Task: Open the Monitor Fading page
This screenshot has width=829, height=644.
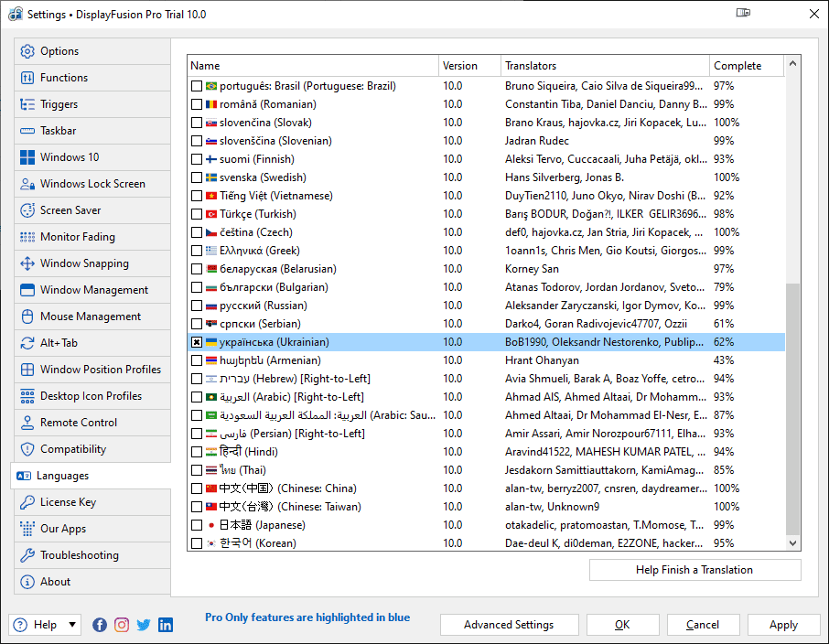Action: click(92, 237)
